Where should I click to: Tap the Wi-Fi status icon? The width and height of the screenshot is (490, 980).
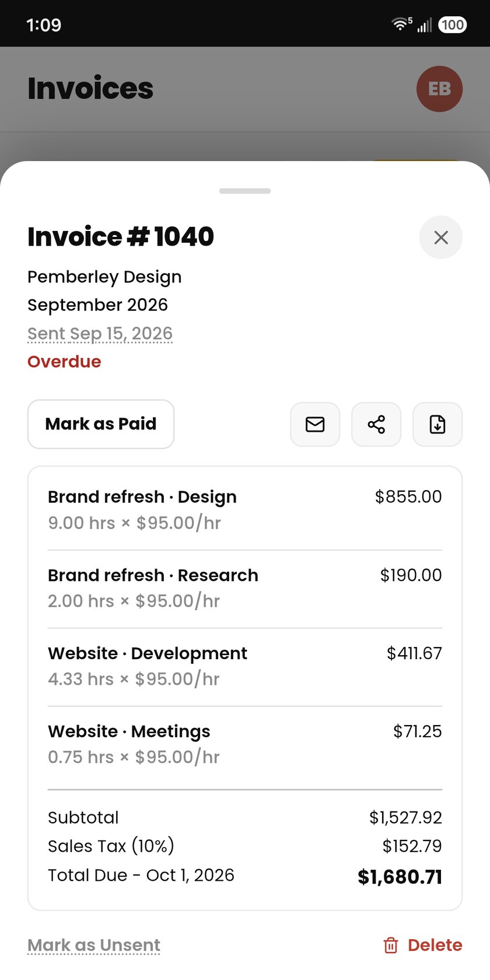pyautogui.click(x=401, y=24)
